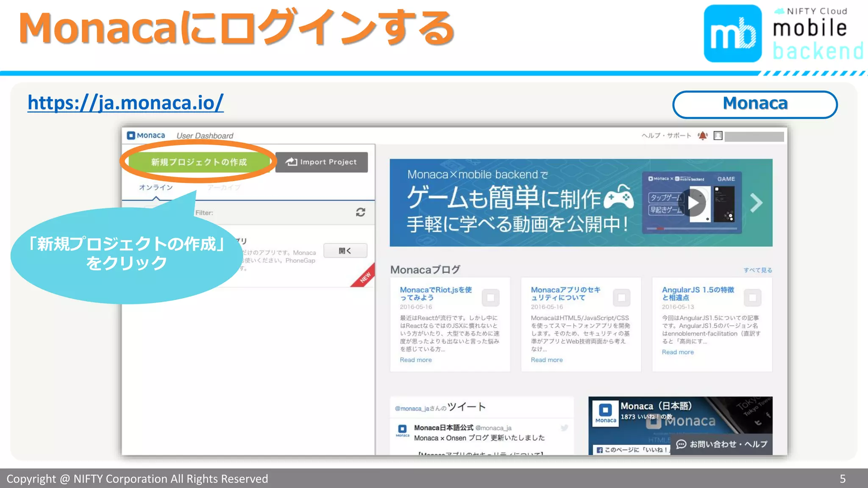868x488 pixels.
Task: Click the chat icon in contact help bar
Action: [x=681, y=444]
